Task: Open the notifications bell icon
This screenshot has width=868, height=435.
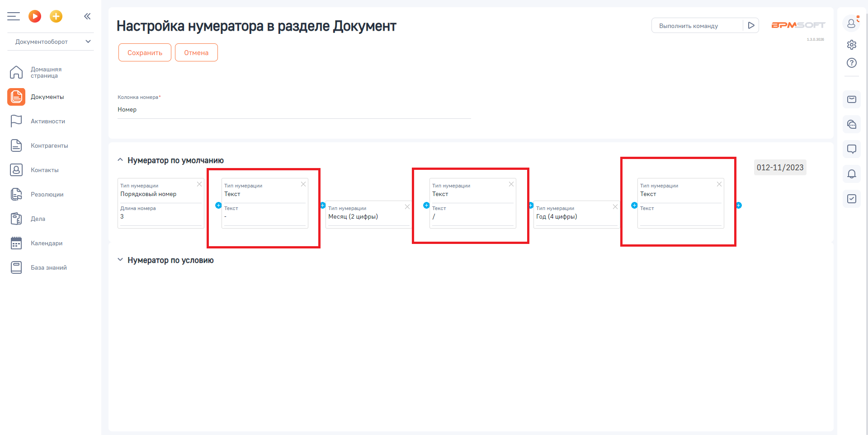Action: click(x=852, y=174)
